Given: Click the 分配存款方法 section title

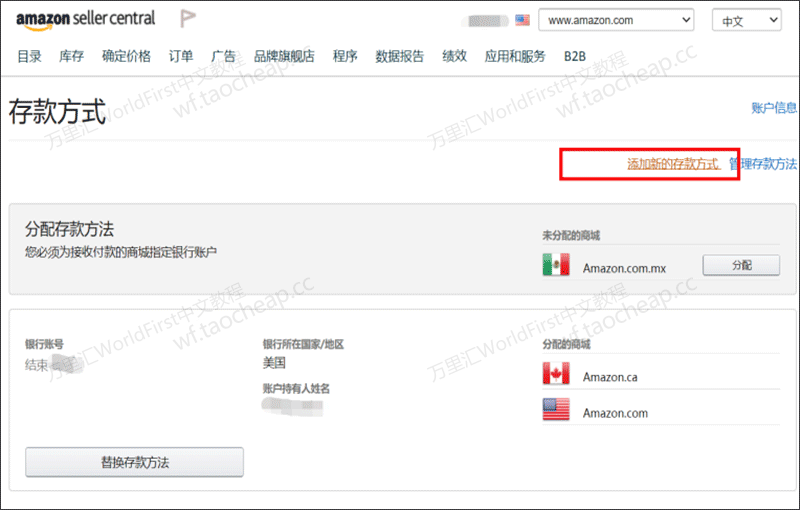Looking at the screenshot, I should coord(69,230).
